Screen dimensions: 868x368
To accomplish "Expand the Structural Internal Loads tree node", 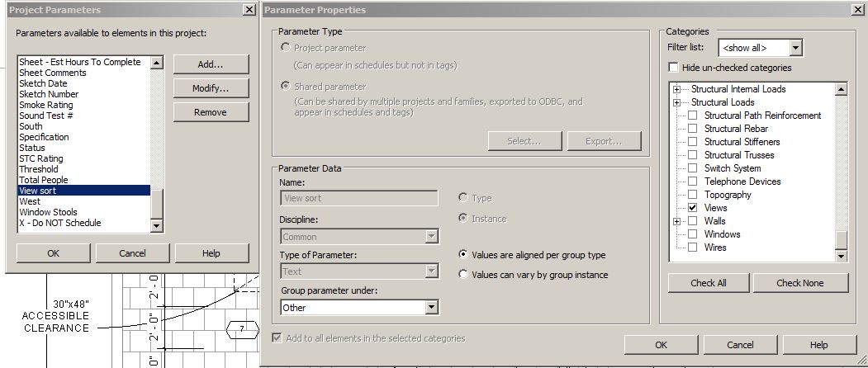I will pyautogui.click(x=677, y=89).
